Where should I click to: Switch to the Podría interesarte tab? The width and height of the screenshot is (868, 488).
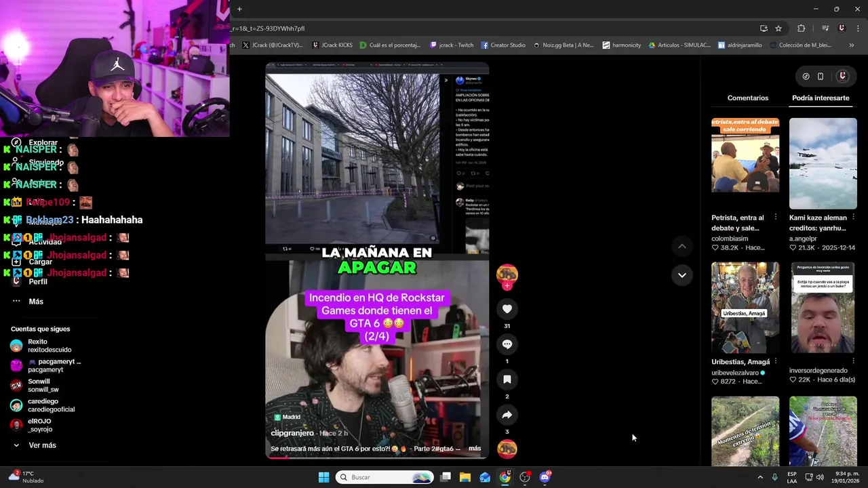coord(821,98)
